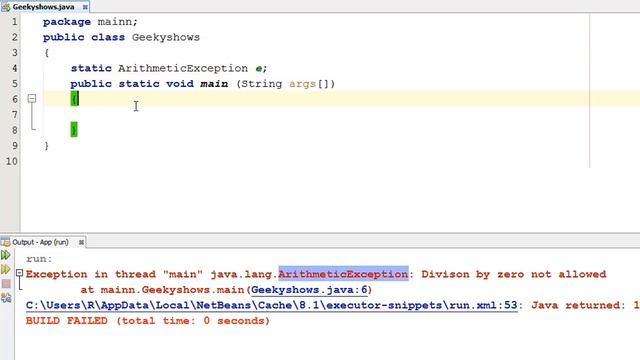
Task: Click "Divison by zero not allowed" text
Action: [x=514, y=274]
